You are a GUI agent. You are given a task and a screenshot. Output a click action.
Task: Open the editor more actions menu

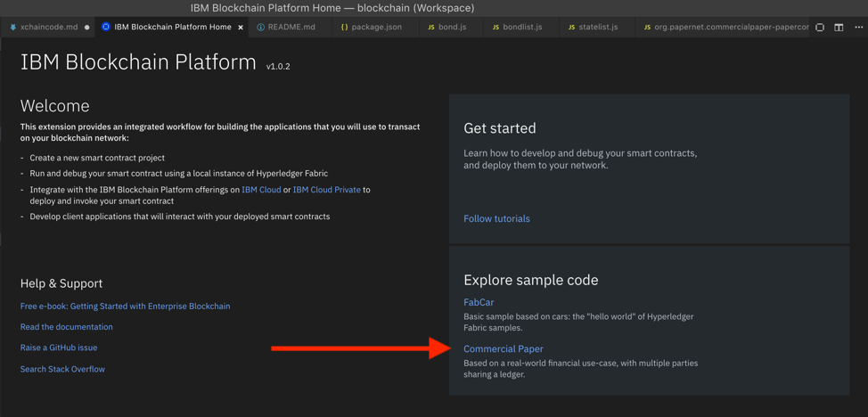[857, 27]
